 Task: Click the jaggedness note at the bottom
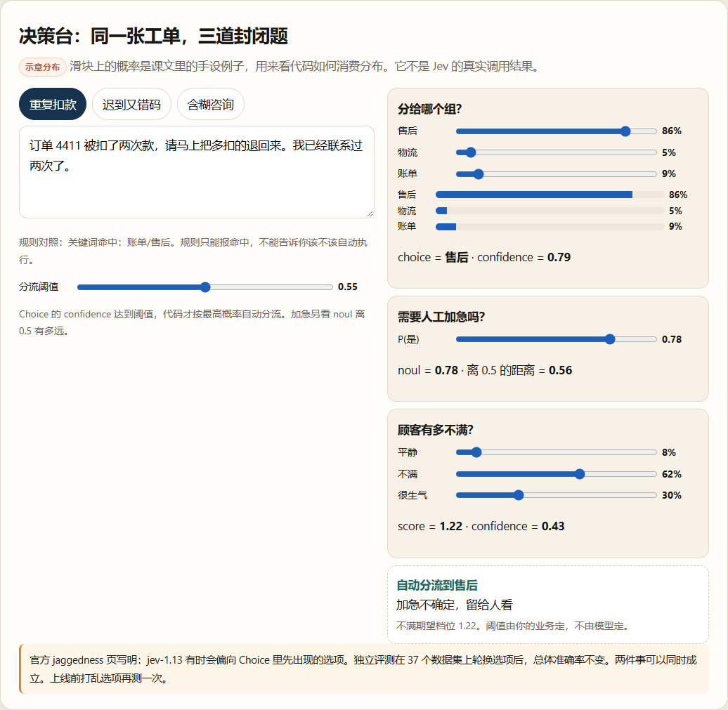click(x=364, y=669)
